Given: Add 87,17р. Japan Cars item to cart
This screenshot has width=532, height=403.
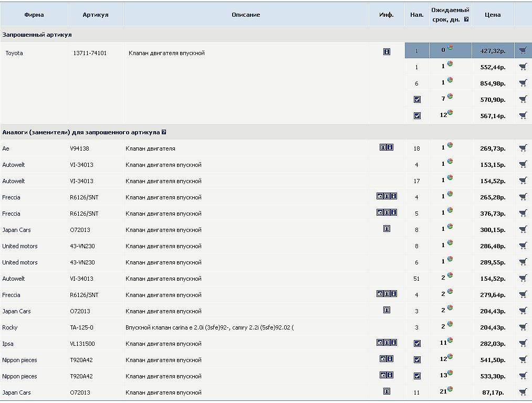Looking at the screenshot, I should tap(523, 393).
